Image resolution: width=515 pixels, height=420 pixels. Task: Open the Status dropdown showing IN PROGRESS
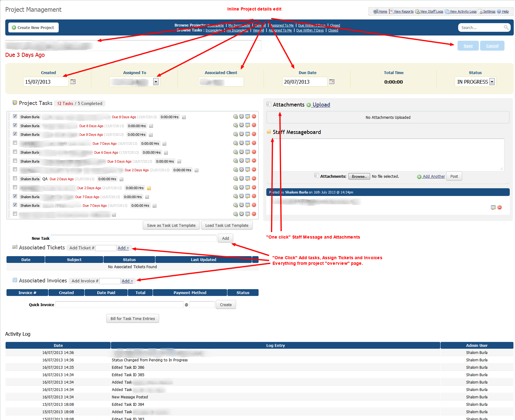point(492,82)
